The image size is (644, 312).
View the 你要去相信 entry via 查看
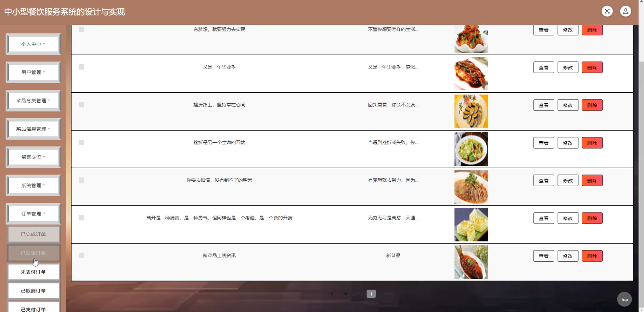pos(544,180)
